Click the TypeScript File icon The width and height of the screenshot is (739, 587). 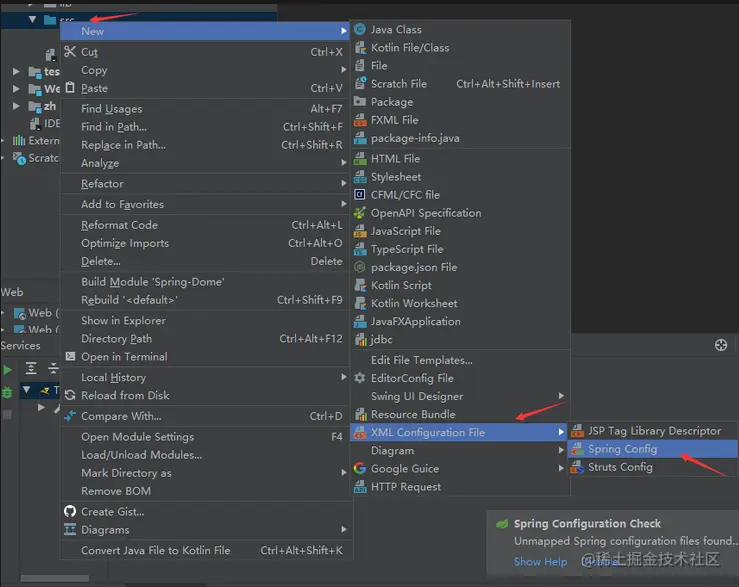click(360, 249)
